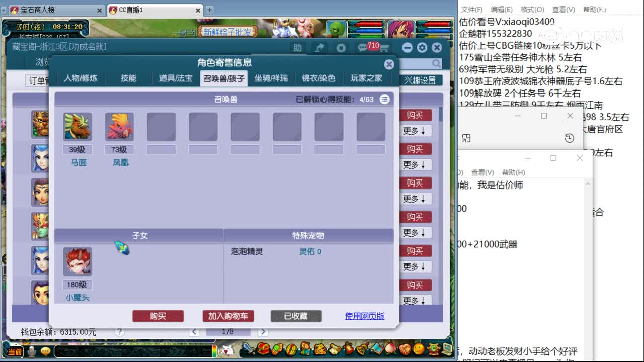Click the peach icon in toolbar
Screen dimensions: 644x362
pyautogui.click(x=390, y=349)
